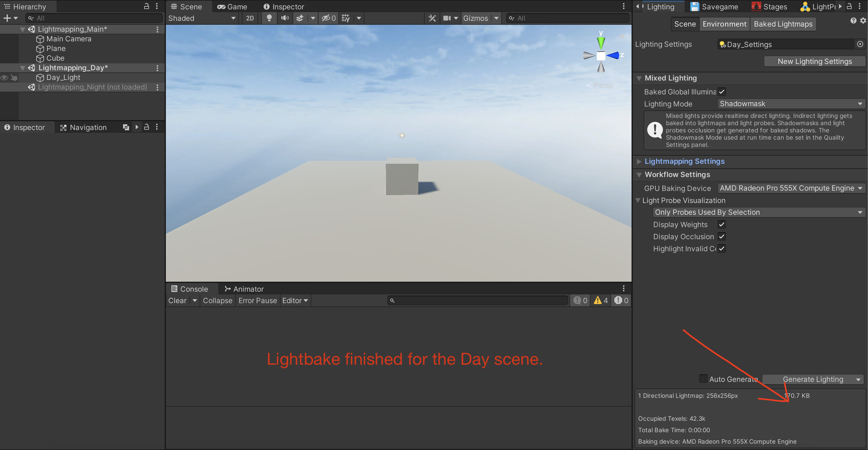The image size is (868, 450).
Task: Open the Hierarchy create plus icon
Action: pyautogui.click(x=7, y=18)
